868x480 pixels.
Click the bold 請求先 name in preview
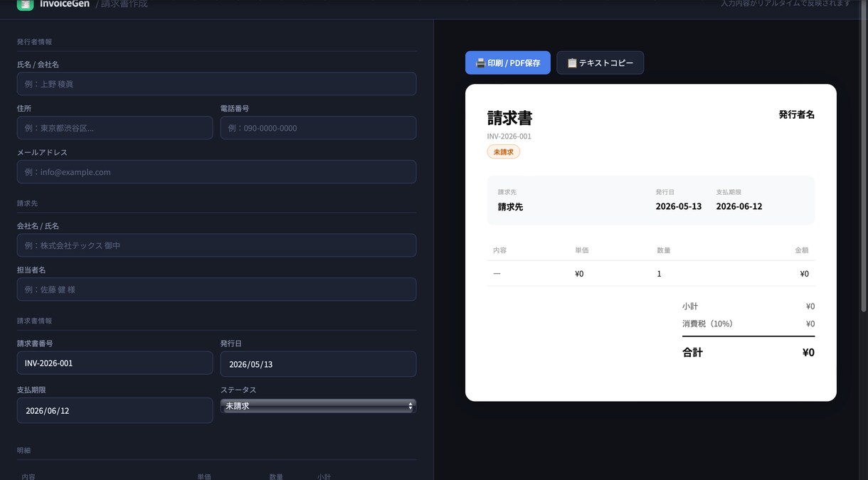click(510, 207)
